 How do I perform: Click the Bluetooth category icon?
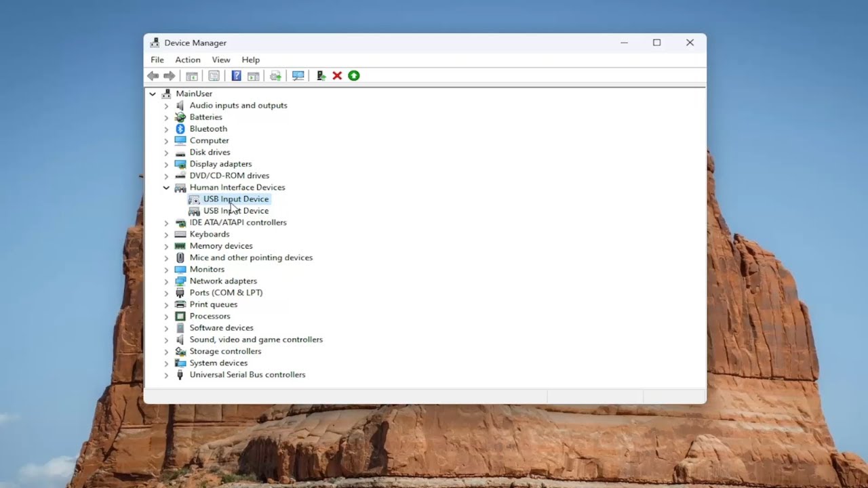pyautogui.click(x=180, y=129)
